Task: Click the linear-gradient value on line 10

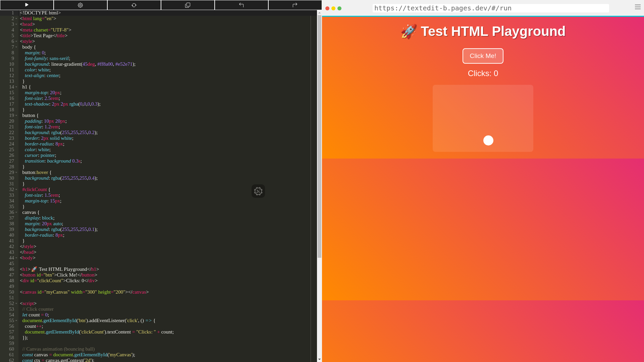Action: click(x=93, y=64)
